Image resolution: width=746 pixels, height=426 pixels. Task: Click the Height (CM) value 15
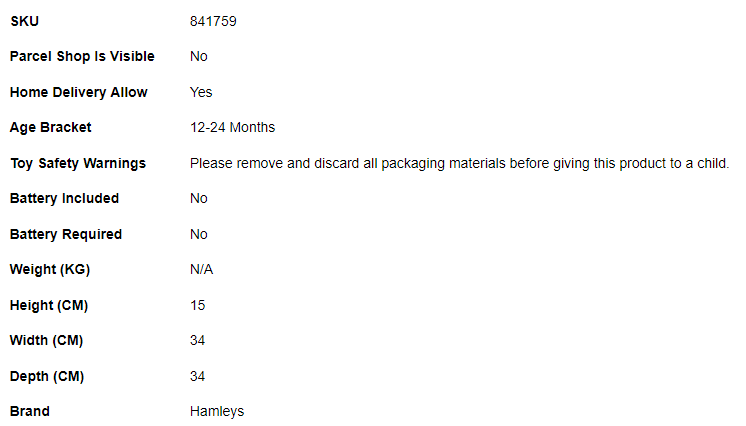(197, 305)
